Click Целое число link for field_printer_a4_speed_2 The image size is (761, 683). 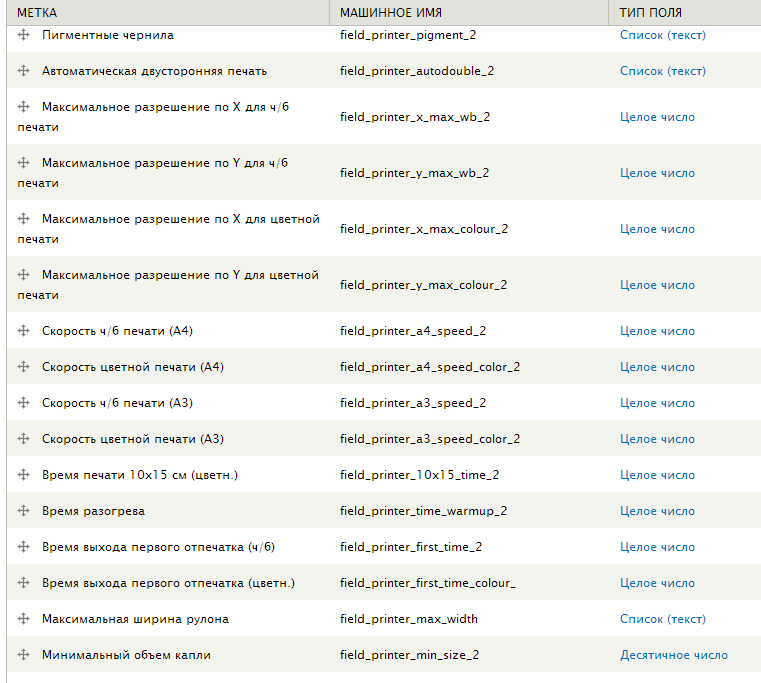[657, 331]
